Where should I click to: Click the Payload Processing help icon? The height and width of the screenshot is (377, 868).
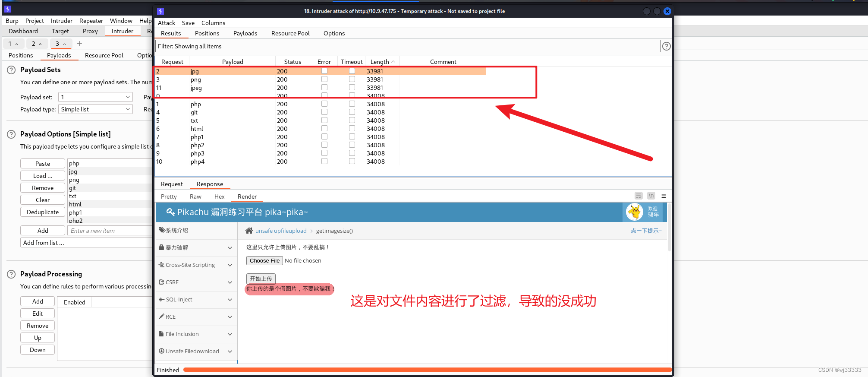(x=11, y=274)
